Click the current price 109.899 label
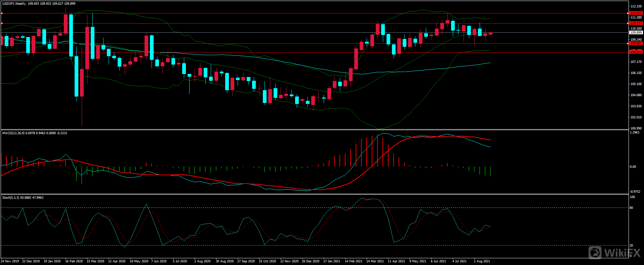The height and width of the screenshot is (265, 644). click(636, 33)
